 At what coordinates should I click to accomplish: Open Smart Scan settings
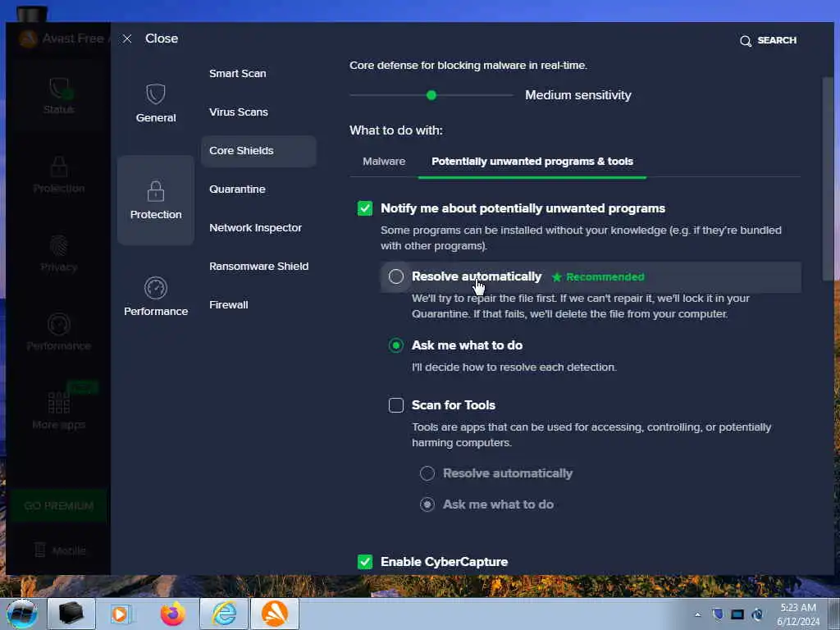pos(237,73)
